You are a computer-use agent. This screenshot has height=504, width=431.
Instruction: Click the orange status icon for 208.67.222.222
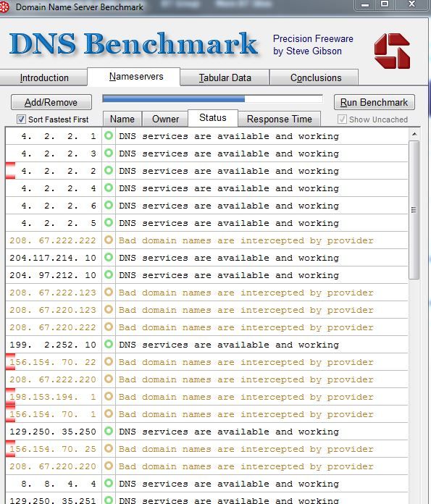pos(109,240)
